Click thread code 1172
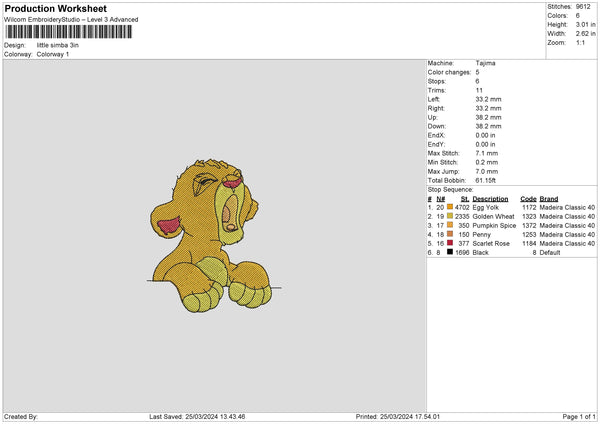The height and width of the screenshot is (424, 600). tap(529, 207)
